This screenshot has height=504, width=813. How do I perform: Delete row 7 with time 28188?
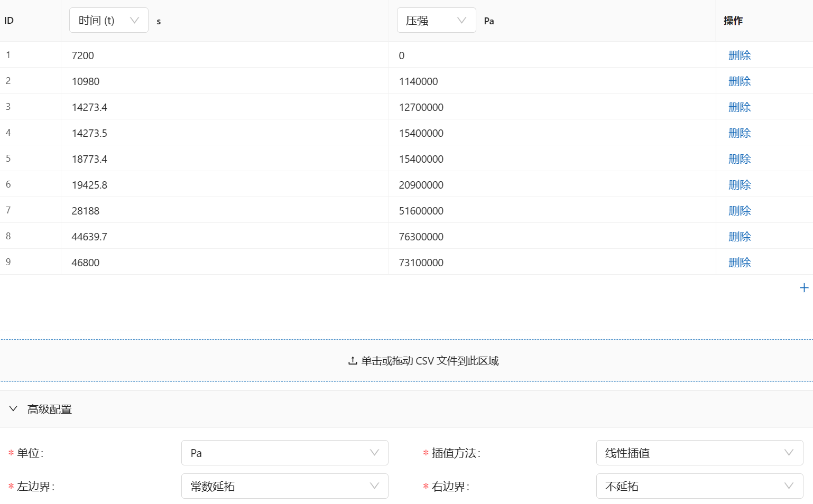pyautogui.click(x=740, y=211)
